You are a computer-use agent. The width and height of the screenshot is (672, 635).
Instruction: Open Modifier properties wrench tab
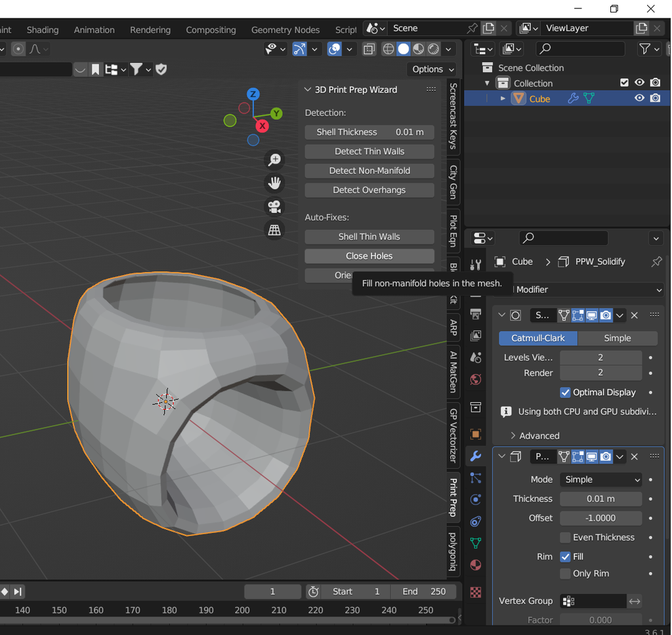pos(475,456)
